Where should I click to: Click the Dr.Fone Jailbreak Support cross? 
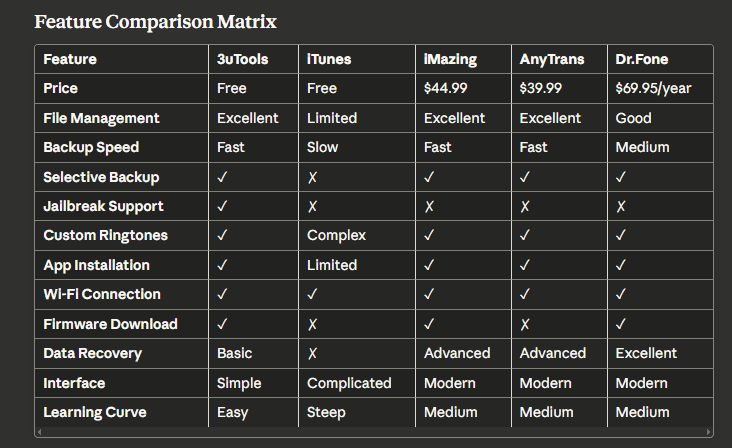(x=621, y=206)
